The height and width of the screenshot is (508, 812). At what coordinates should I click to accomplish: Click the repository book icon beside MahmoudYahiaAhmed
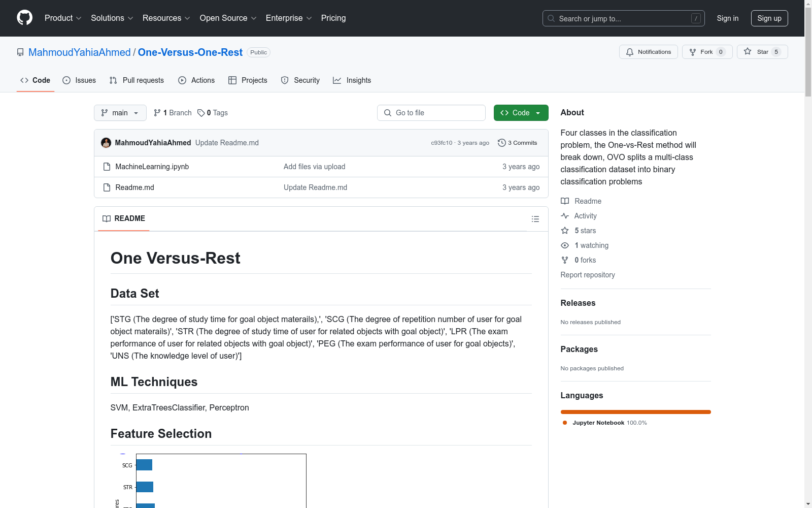coord(20,52)
